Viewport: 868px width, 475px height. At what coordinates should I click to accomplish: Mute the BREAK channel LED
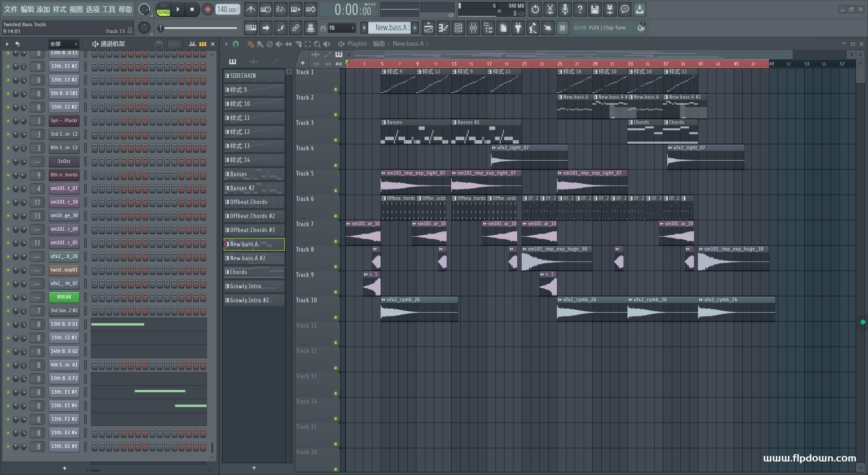[8, 297]
